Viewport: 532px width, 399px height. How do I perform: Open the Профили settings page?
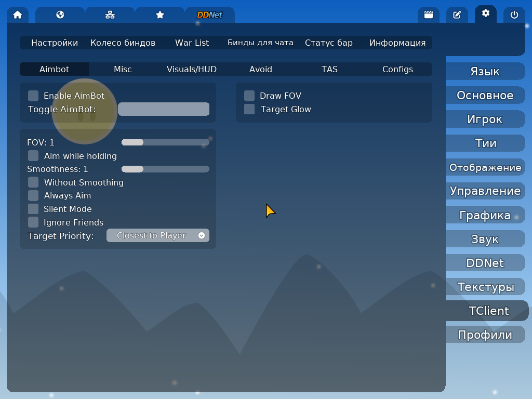(x=485, y=335)
